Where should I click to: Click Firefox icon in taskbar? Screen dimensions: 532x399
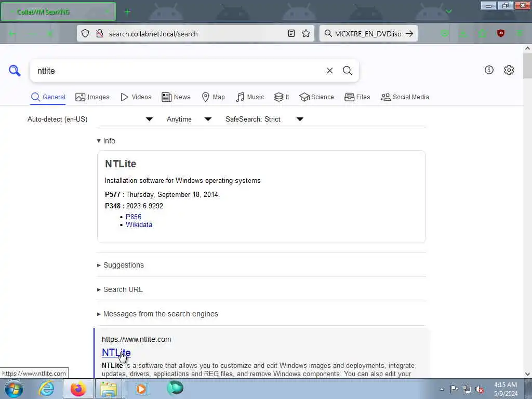(x=78, y=389)
